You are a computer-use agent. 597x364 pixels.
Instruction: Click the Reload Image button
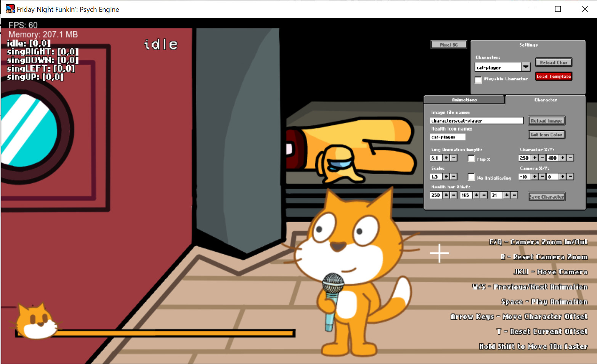(547, 121)
